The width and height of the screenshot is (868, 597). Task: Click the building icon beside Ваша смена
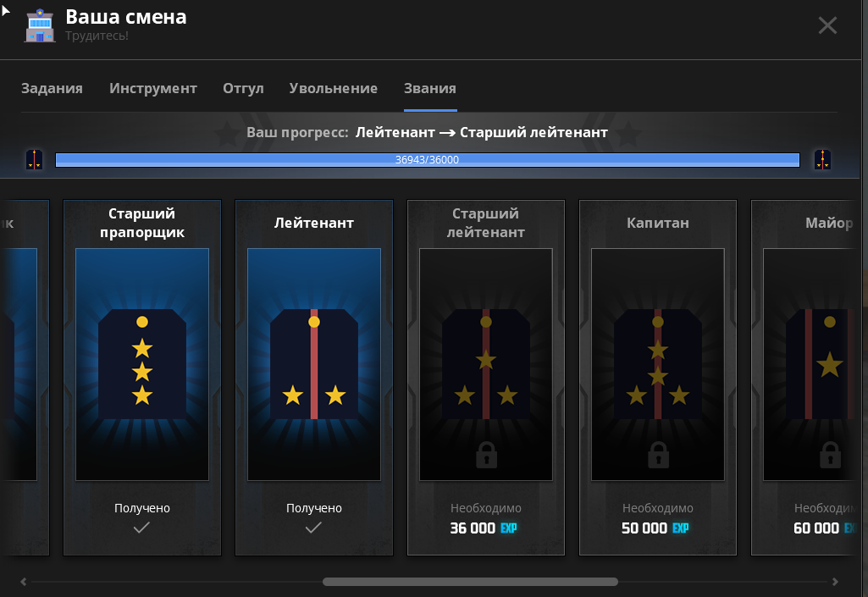pyautogui.click(x=40, y=25)
